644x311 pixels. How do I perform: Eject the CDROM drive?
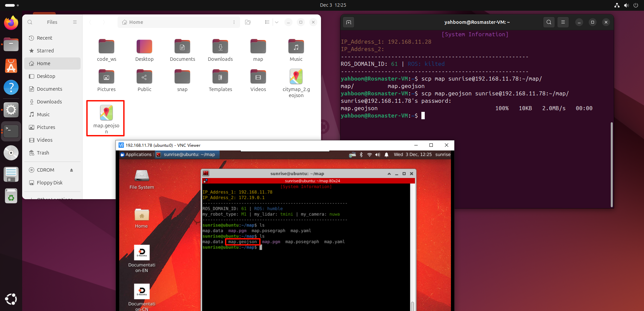point(72,170)
